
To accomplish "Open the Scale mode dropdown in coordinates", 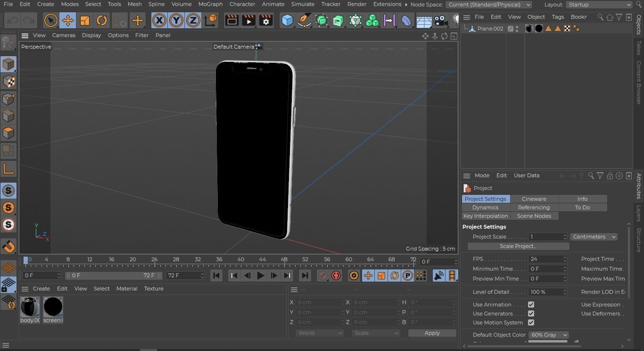I will pyautogui.click(x=375, y=333).
